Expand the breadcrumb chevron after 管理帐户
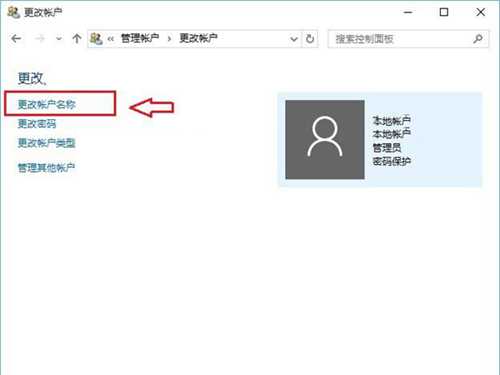500x375 pixels. [169, 39]
